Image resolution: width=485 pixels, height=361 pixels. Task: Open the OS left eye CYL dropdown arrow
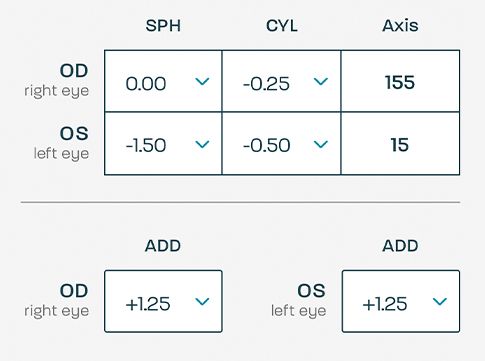pyautogui.click(x=321, y=144)
